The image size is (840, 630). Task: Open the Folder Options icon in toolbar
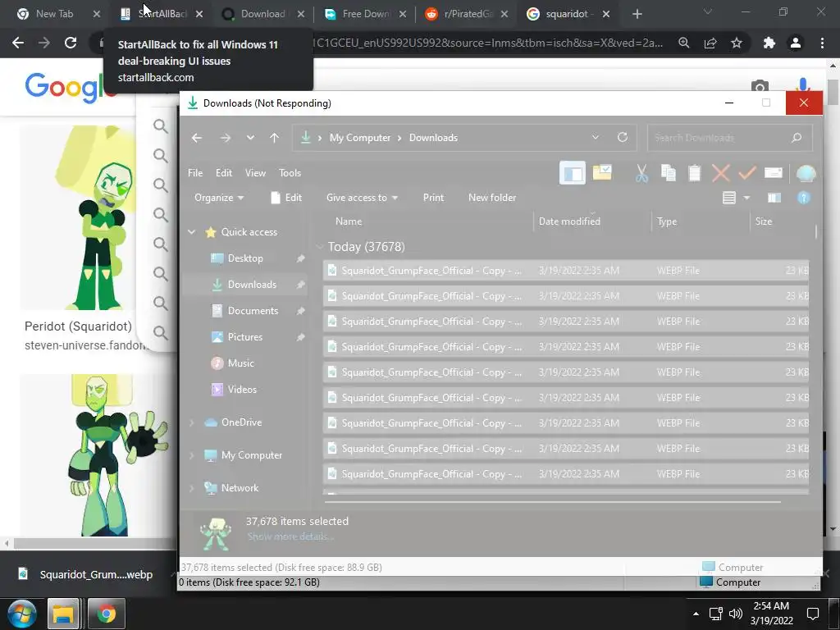pyautogui.click(x=602, y=173)
